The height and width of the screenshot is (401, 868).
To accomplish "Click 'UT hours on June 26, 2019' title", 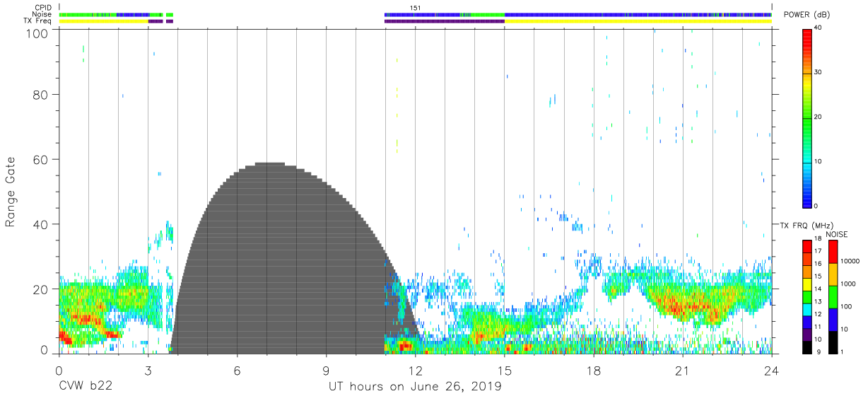I will [x=414, y=387].
